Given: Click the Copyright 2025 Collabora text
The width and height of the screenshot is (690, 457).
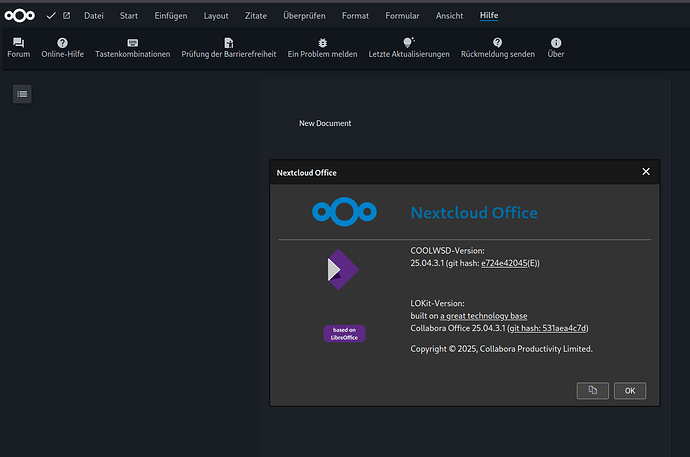Looking at the screenshot, I should 502,349.
